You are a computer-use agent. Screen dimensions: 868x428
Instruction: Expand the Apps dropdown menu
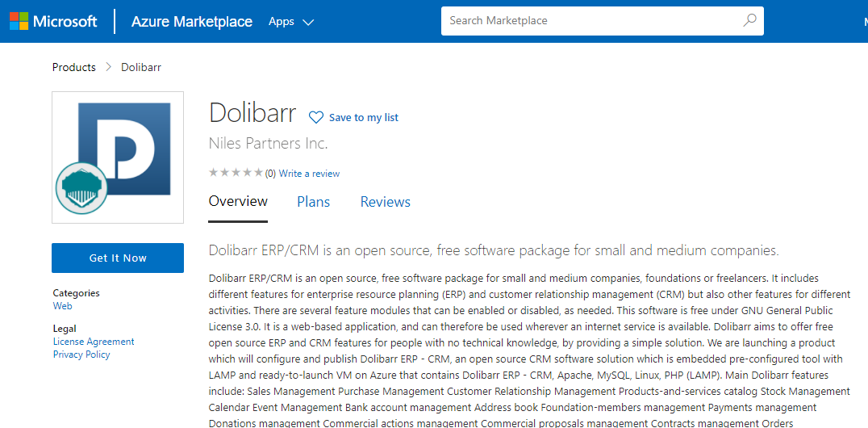tap(290, 22)
